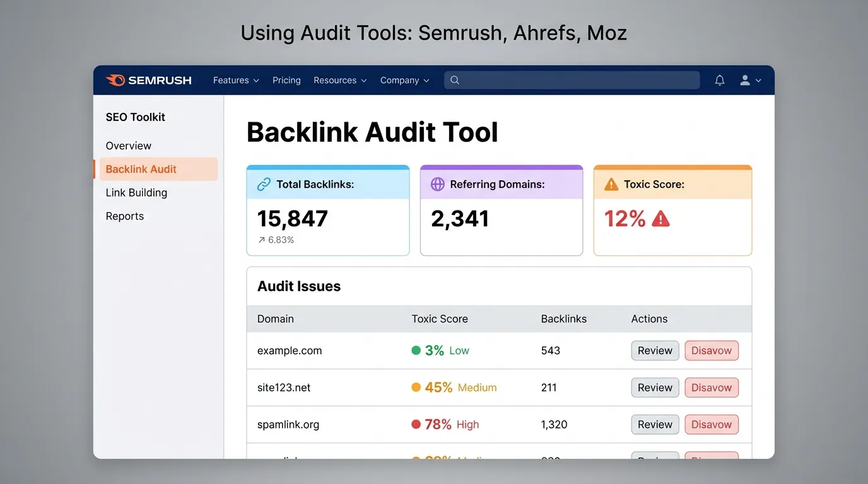
Task: Click Disavow for spamlink.org
Action: coord(712,424)
